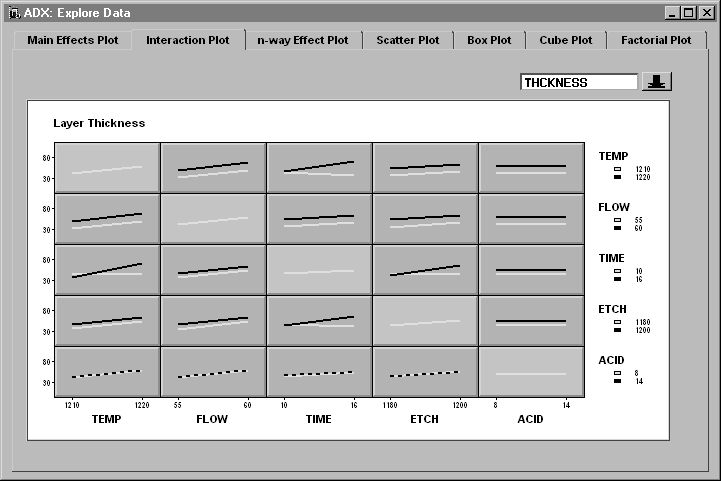Click the ETCH by ETCH diagonal plot cell
This screenshot has width=721, height=481.
tap(425, 321)
